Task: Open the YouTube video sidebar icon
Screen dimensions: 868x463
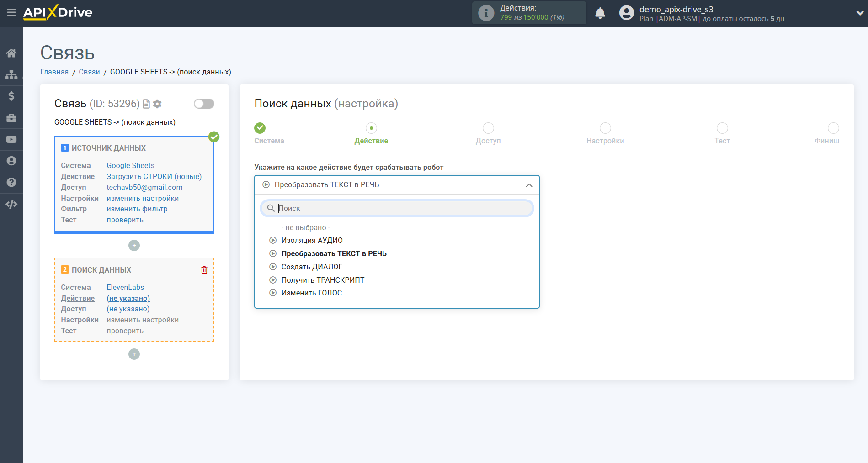Action: pos(11,139)
